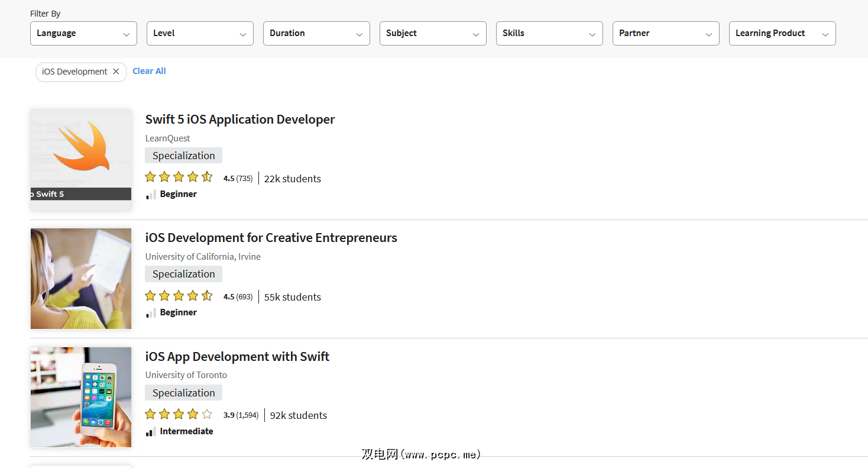
Task: Open the Level filter dropdown
Action: coord(200,33)
